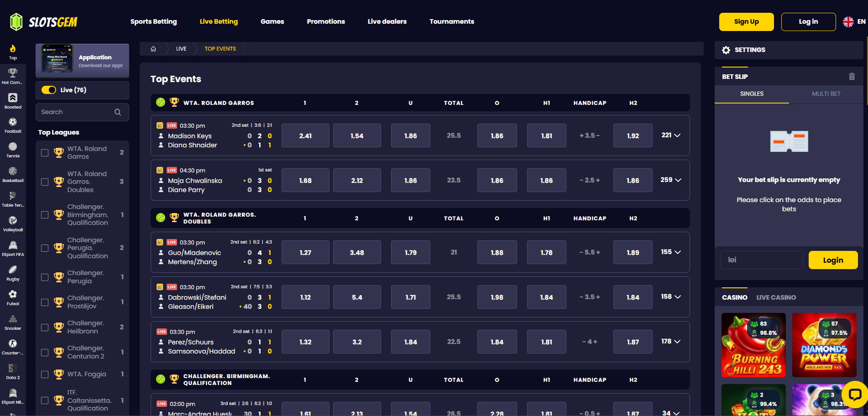Viewport: 868px width, 416px height.
Task: Toggle the Live (76) switch
Action: [x=49, y=90]
